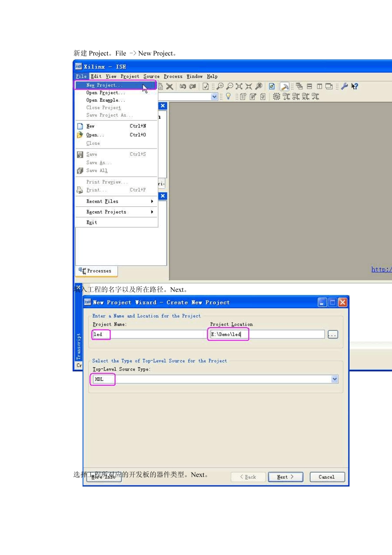Choose Open Project from File menu
The height and width of the screenshot is (555, 392).
116,93
